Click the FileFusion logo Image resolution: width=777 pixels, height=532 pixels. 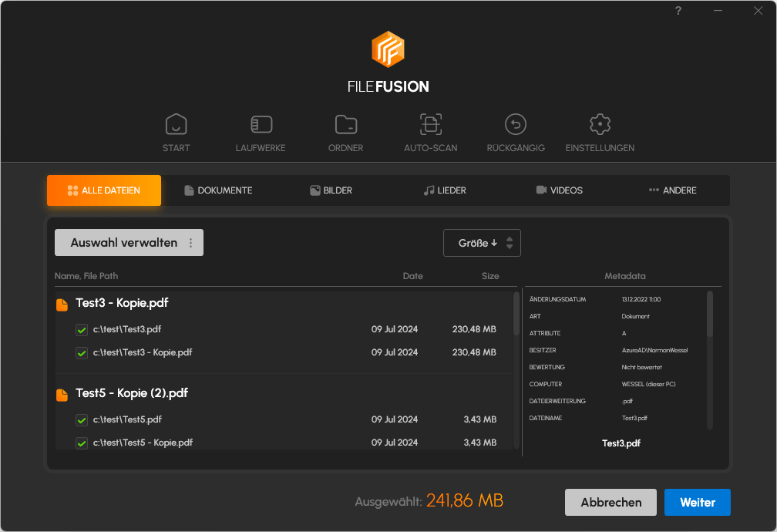click(388, 49)
